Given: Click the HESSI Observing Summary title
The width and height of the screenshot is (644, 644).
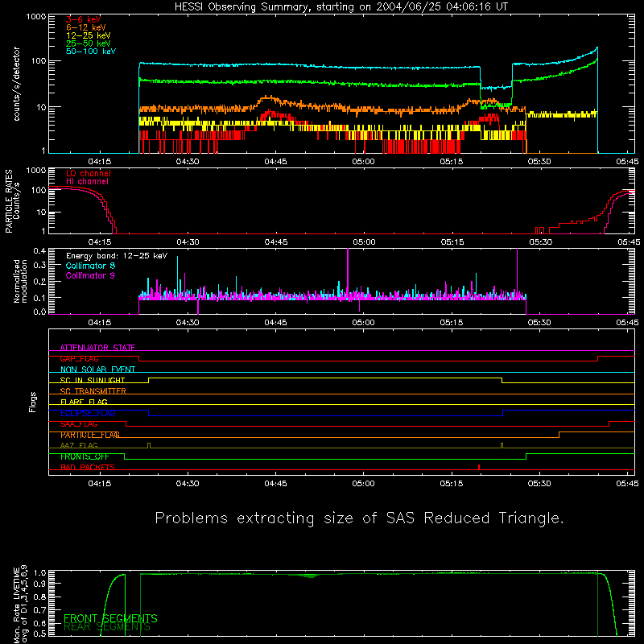Looking at the screenshot, I should pyautogui.click(x=341, y=7).
